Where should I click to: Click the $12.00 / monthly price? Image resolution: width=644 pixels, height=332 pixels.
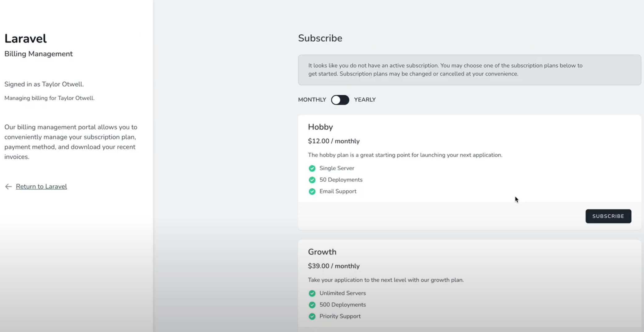click(334, 141)
